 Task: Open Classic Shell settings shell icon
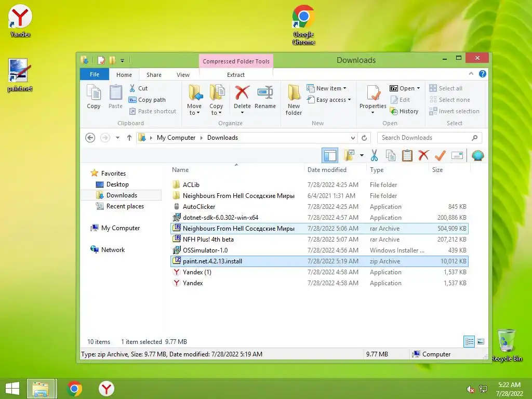(478, 156)
